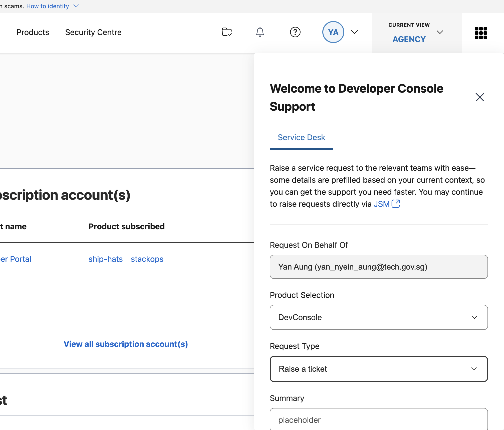504x430 pixels.
Task: Follow the How to identify link
Action: 48,6
